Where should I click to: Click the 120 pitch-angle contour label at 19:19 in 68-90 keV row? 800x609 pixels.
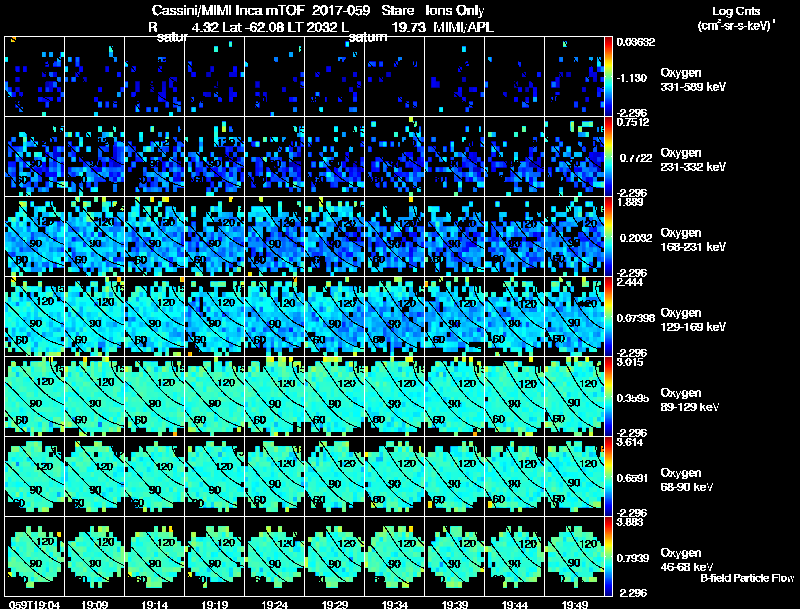tap(224, 466)
